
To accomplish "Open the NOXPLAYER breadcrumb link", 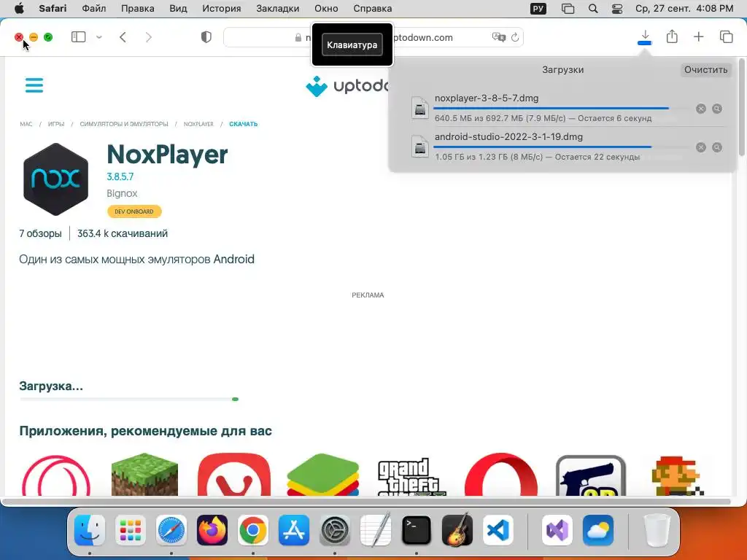I will point(198,124).
